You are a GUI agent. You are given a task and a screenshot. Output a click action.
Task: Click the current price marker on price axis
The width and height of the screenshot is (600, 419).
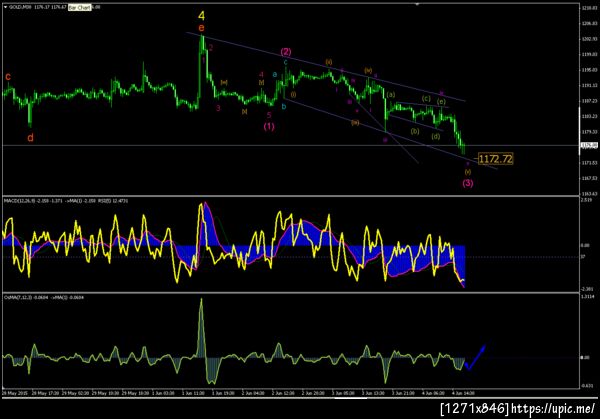click(589, 145)
